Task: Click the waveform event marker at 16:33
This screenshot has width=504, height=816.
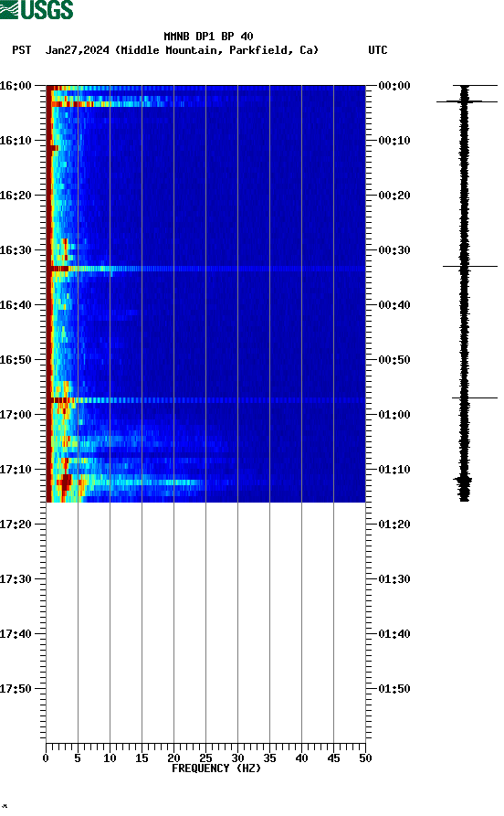Action: (x=470, y=267)
